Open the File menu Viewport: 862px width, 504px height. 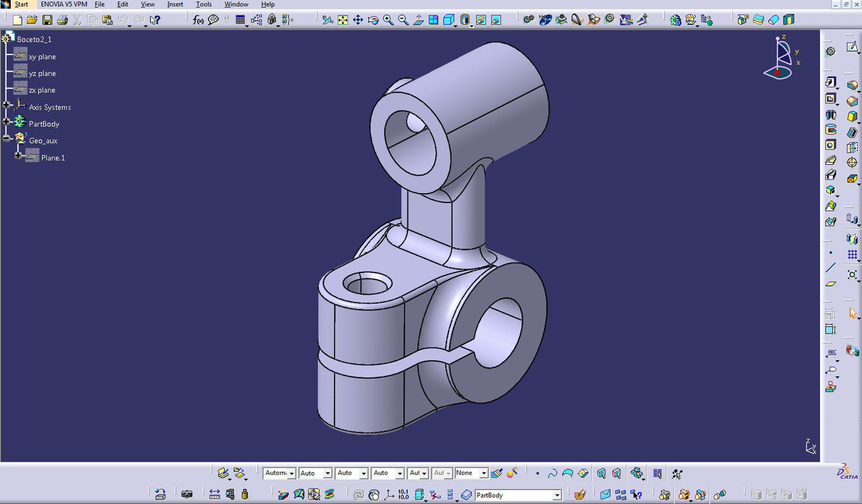(100, 5)
